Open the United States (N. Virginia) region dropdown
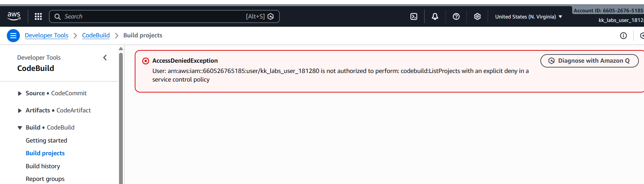 pyautogui.click(x=528, y=17)
